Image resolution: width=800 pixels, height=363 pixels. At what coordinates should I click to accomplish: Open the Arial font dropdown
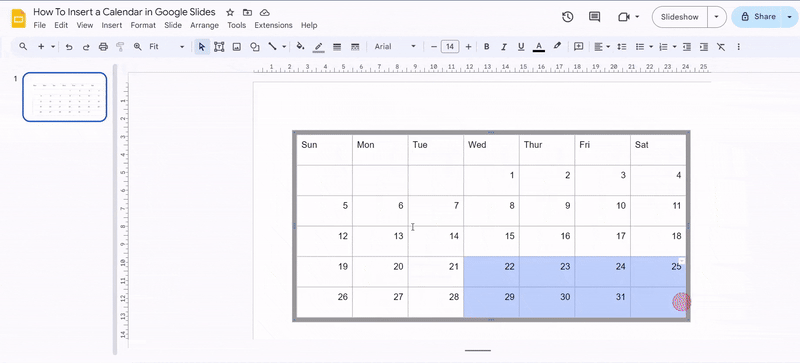[395, 46]
